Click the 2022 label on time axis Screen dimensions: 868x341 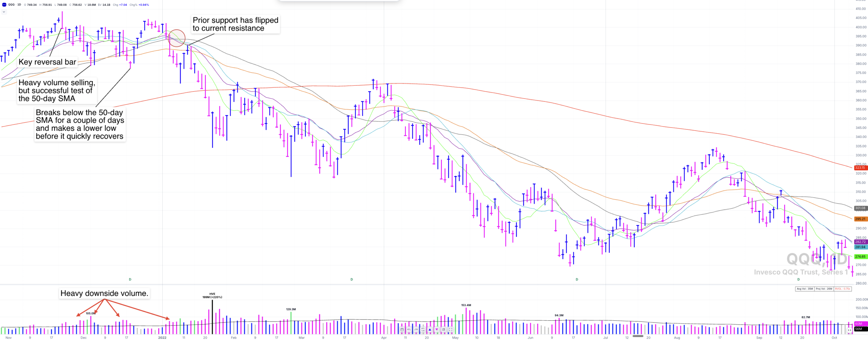[x=162, y=338]
